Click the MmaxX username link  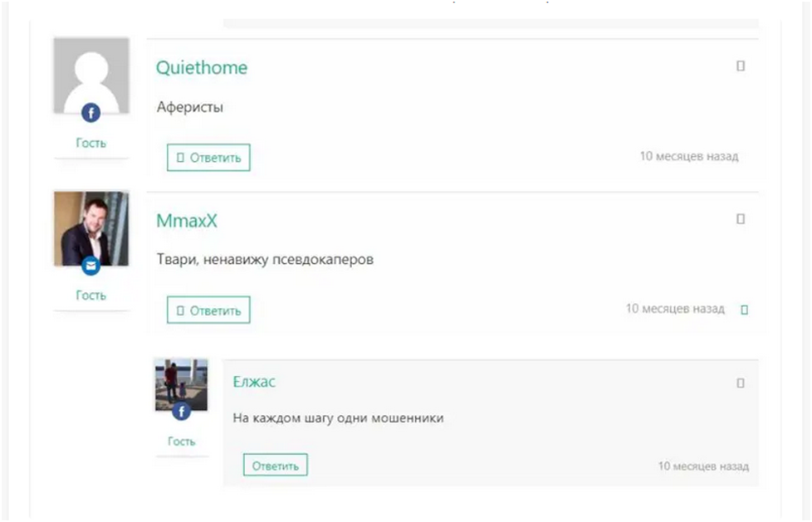pyautogui.click(x=187, y=221)
